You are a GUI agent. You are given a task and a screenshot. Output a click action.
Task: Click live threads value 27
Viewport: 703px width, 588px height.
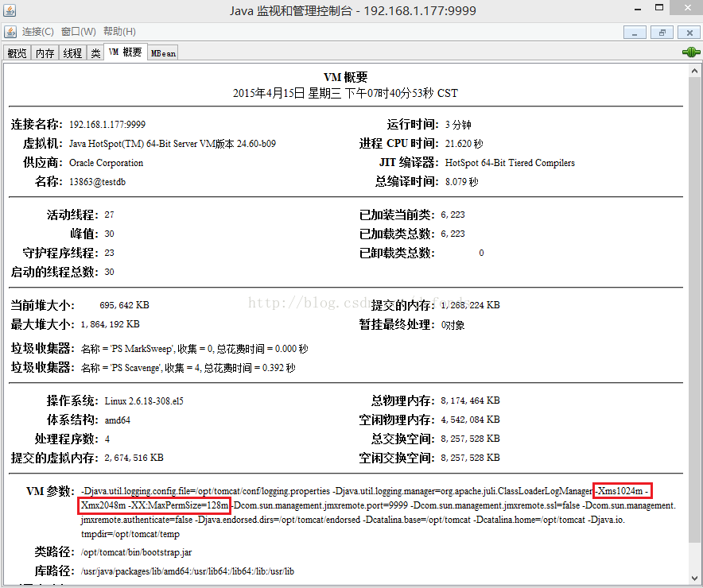pyautogui.click(x=110, y=215)
